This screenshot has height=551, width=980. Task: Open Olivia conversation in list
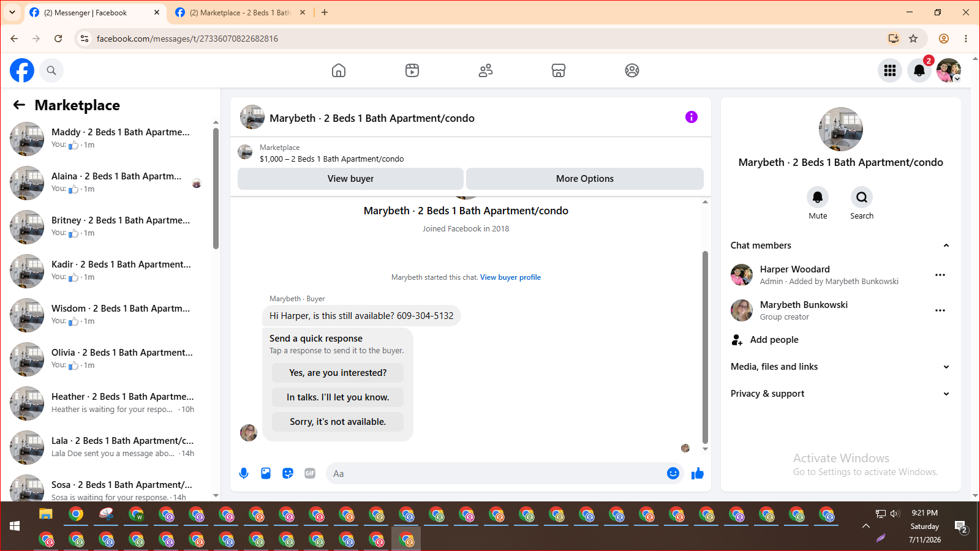pos(107,359)
